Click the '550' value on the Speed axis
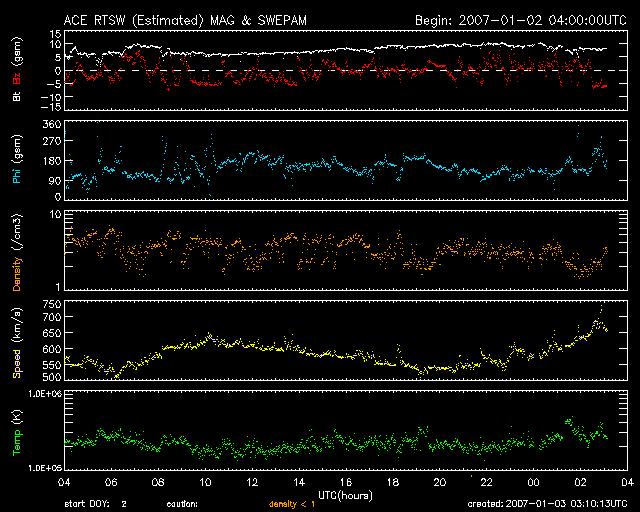Viewport: 640px width, 512px height. coord(52,366)
